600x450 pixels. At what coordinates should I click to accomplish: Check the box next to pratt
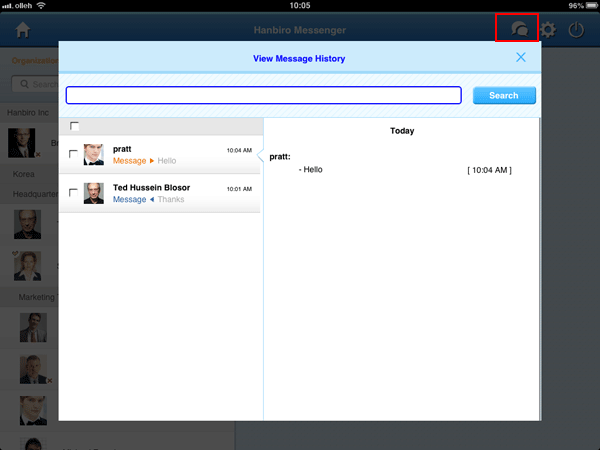[x=74, y=154]
